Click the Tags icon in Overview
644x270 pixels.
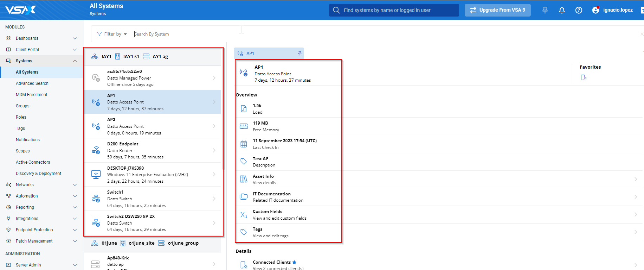coord(244,232)
